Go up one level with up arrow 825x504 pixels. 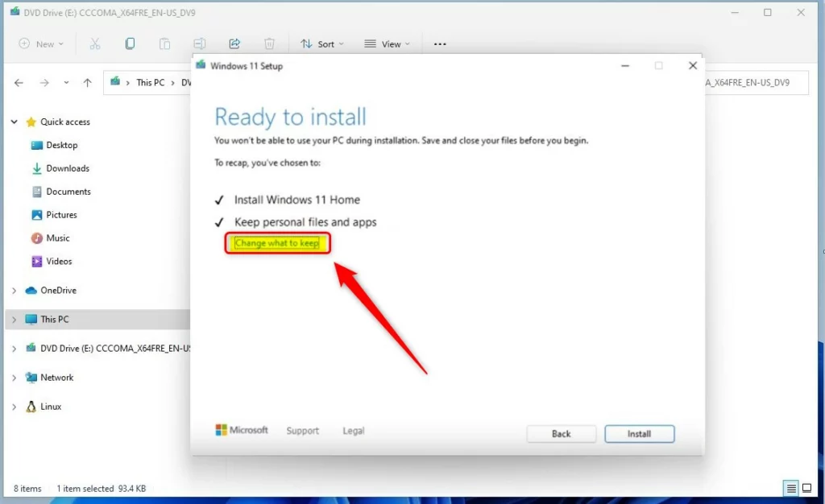pos(87,82)
